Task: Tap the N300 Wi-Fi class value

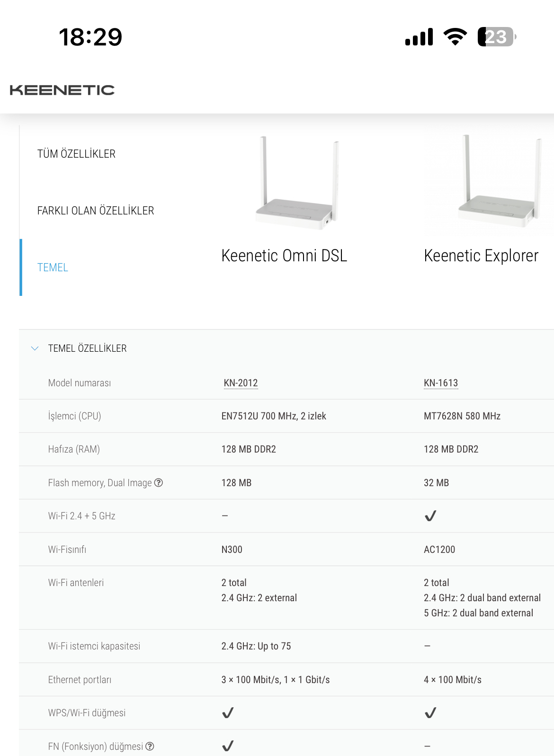Action: coord(232,550)
